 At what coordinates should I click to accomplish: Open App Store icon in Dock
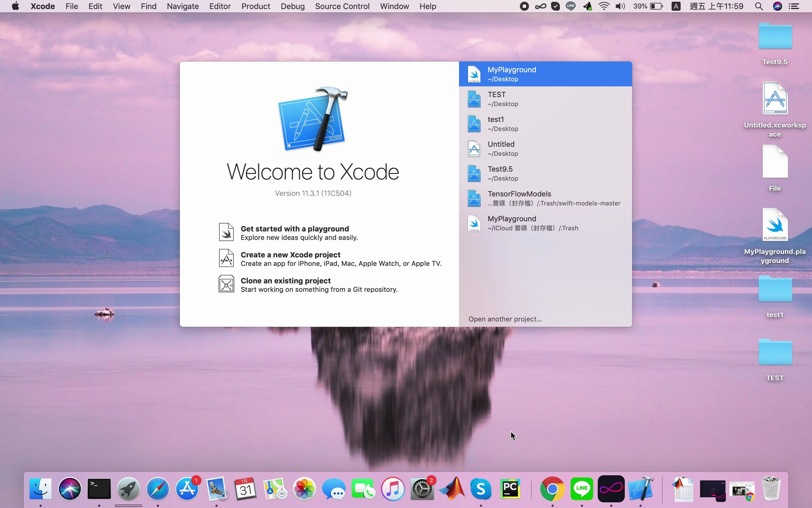coord(187,489)
